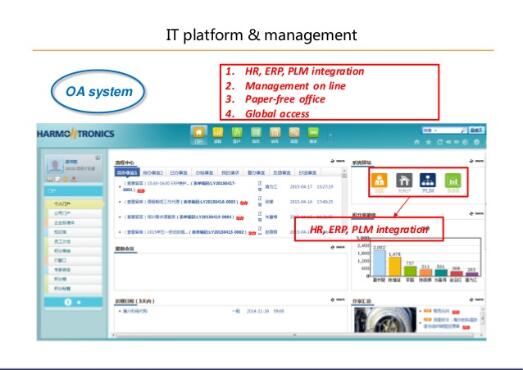Click the process list vertical scrollbar
The width and height of the screenshot is (523, 370).
(x=344, y=203)
